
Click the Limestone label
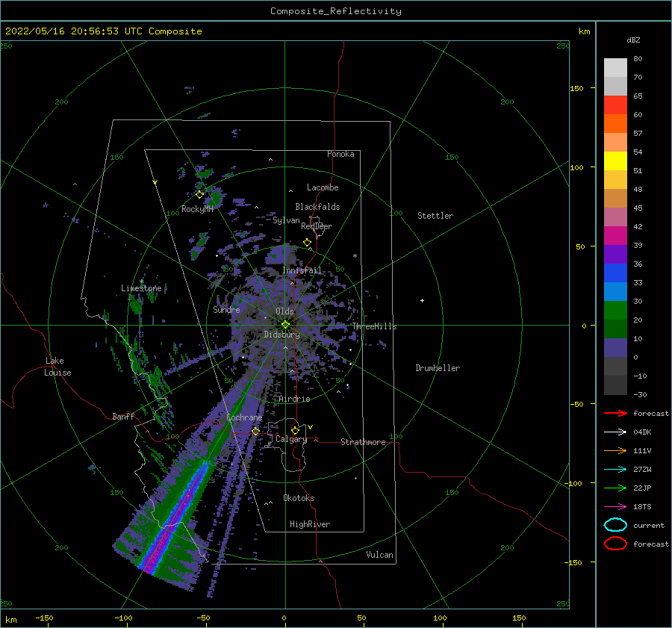pyautogui.click(x=141, y=288)
